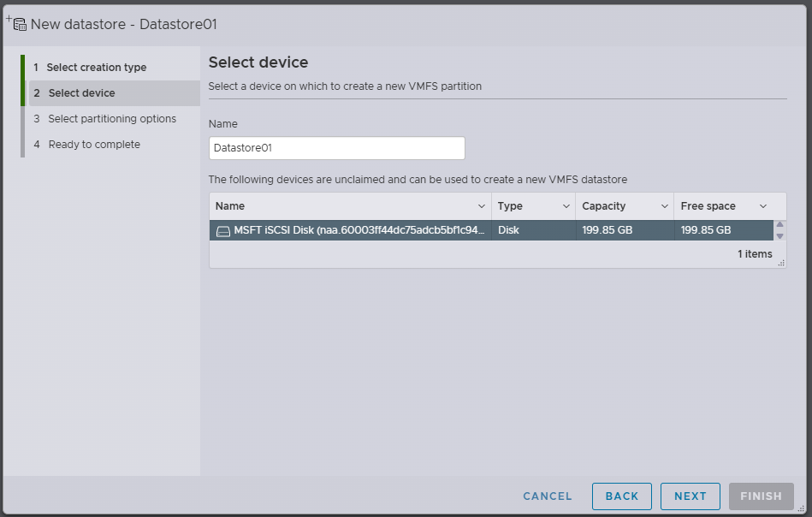Expand the Capacity column chevron menu

pyautogui.click(x=665, y=206)
